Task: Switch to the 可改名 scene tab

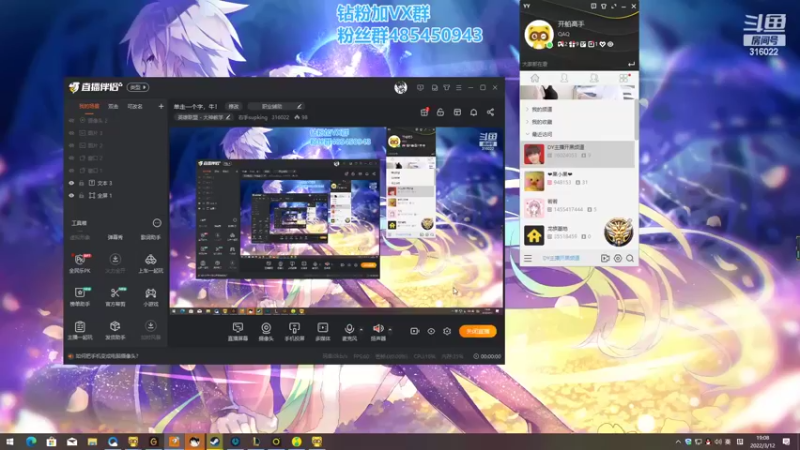Action: 135,106
